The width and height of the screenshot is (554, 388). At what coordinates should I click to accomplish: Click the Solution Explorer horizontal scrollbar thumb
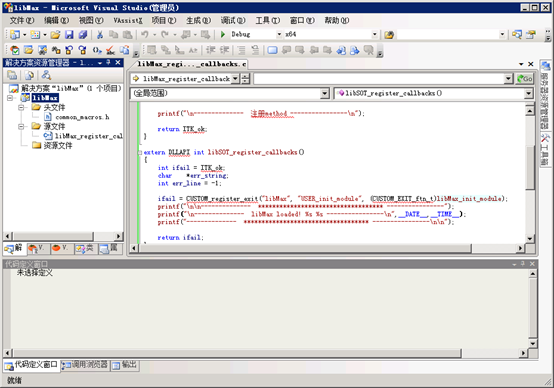53,236
